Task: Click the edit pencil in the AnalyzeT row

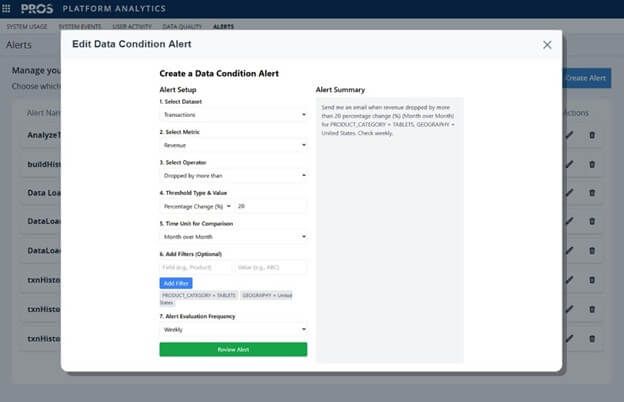Action: 569,136
